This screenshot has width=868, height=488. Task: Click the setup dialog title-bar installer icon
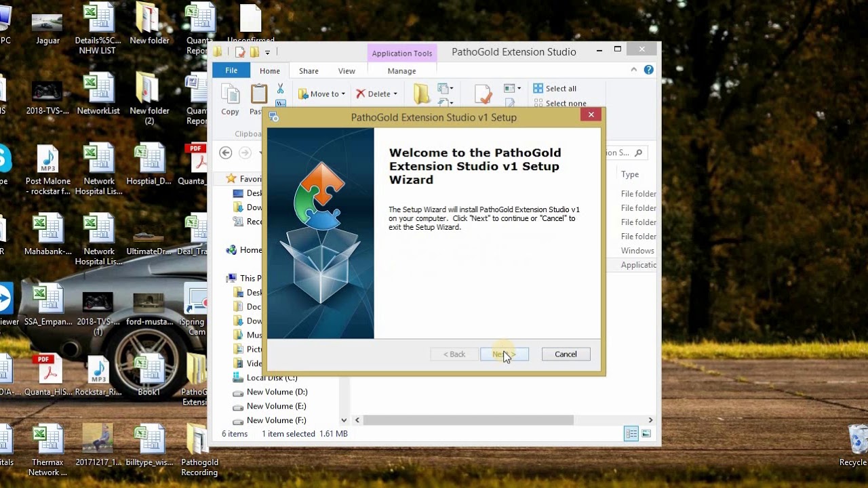click(x=274, y=117)
